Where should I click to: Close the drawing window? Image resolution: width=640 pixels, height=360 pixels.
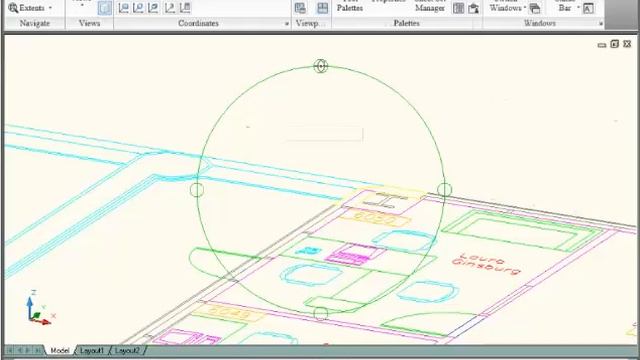click(627, 44)
